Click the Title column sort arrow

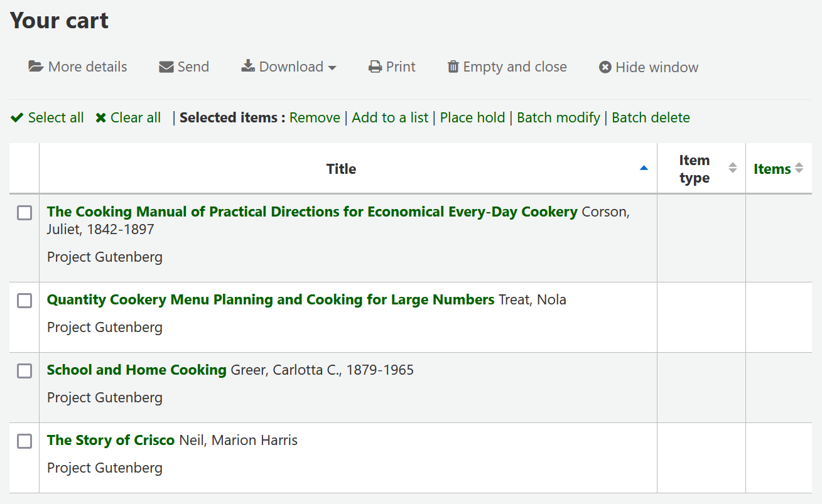(x=644, y=168)
